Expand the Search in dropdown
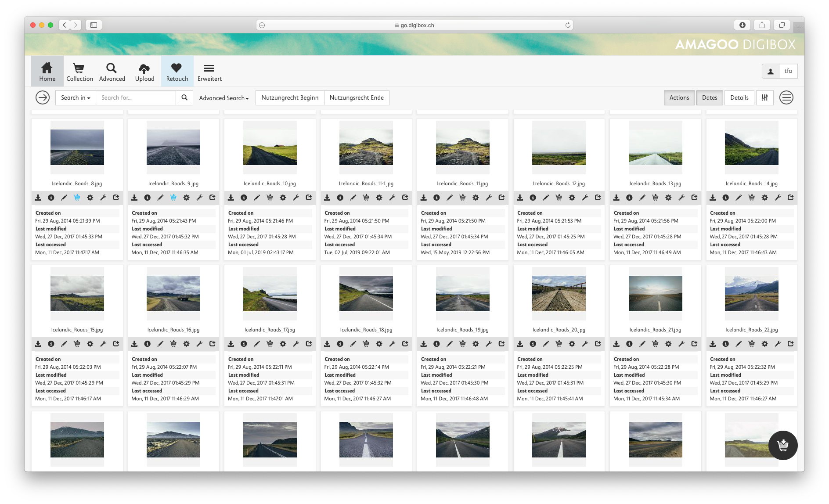 click(x=76, y=97)
